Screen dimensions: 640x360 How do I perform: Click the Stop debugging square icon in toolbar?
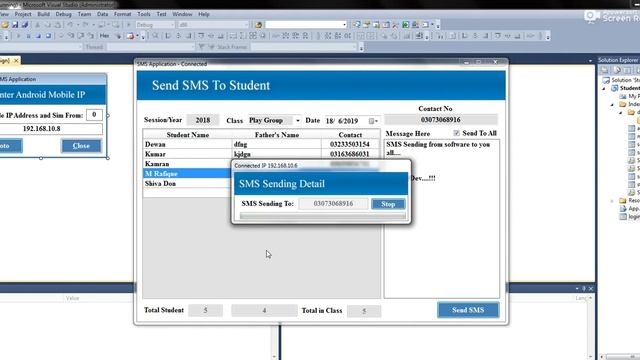38,36
